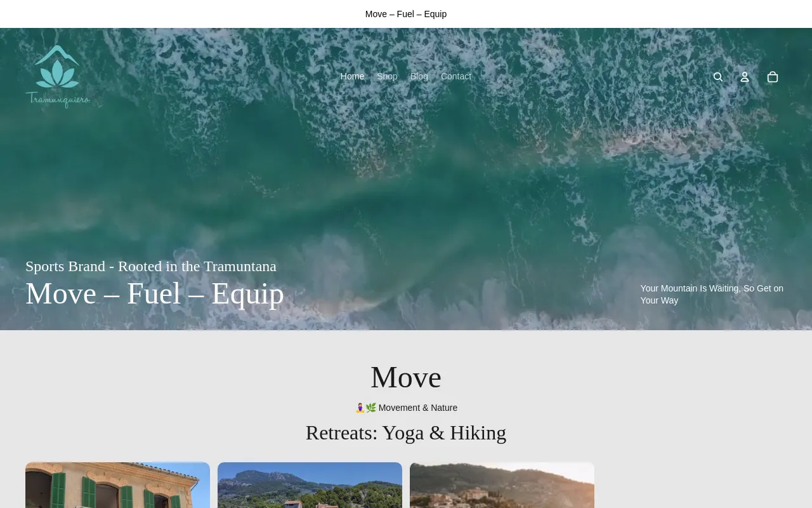
Task: Click the Move – Fuel – Equip announcement bar
Action: 406,14
